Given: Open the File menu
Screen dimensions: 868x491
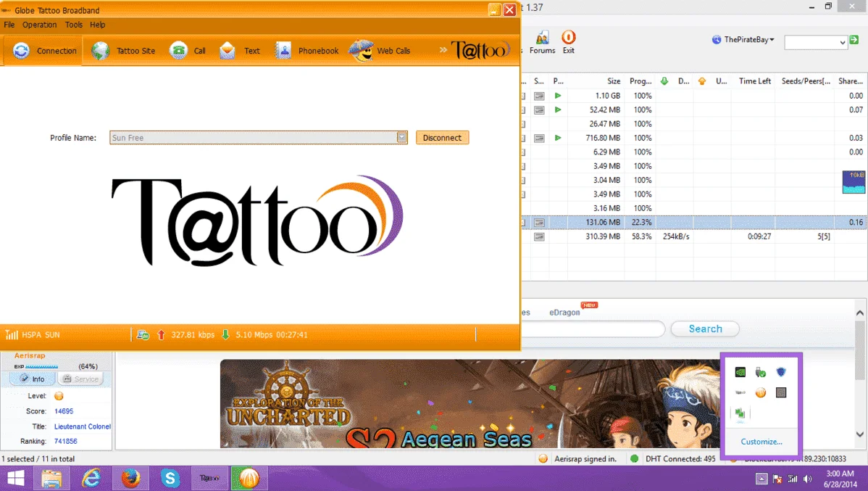Looking at the screenshot, I should (9, 25).
